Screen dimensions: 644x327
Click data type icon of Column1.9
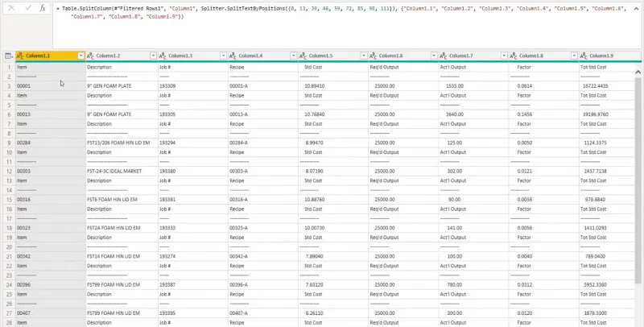tap(584, 56)
